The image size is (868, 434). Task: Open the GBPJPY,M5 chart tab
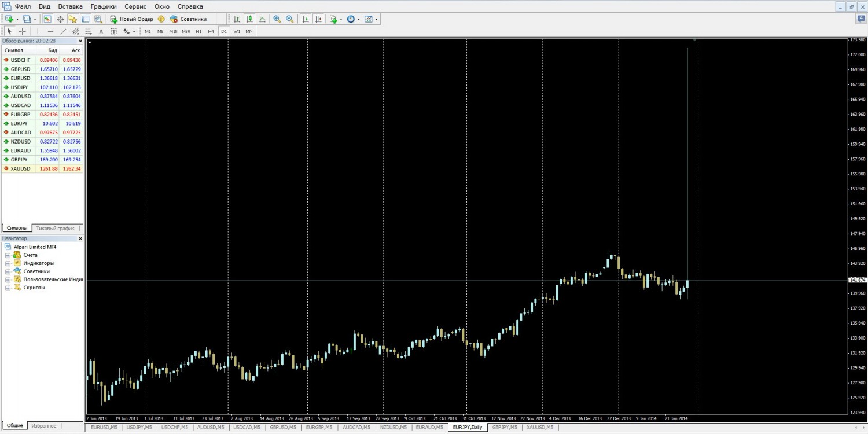click(x=504, y=427)
